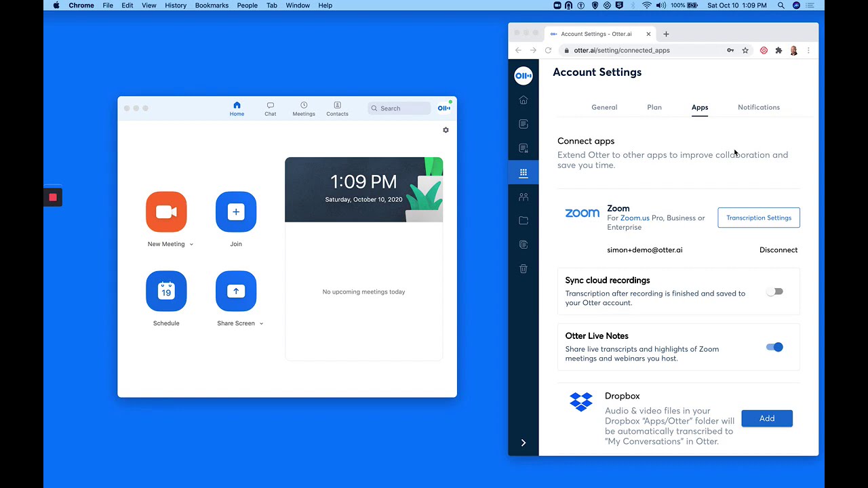Expand the New Meeting options arrow
Viewport: 868px width, 488px height.
tap(191, 245)
